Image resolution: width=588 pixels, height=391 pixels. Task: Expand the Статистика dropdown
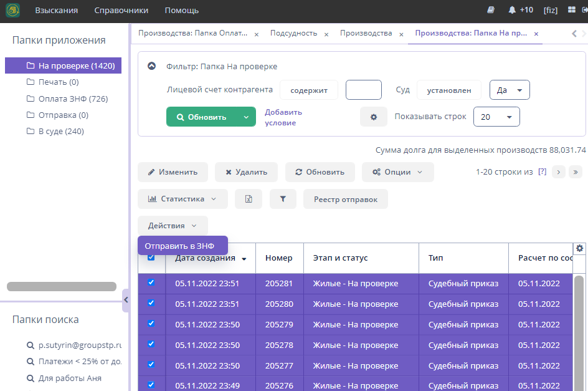pos(183,199)
